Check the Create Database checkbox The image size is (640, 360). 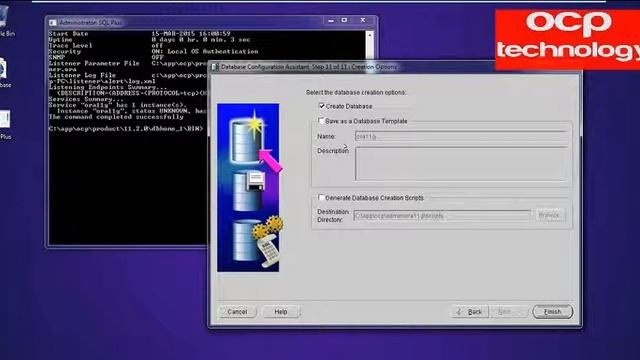(x=322, y=106)
